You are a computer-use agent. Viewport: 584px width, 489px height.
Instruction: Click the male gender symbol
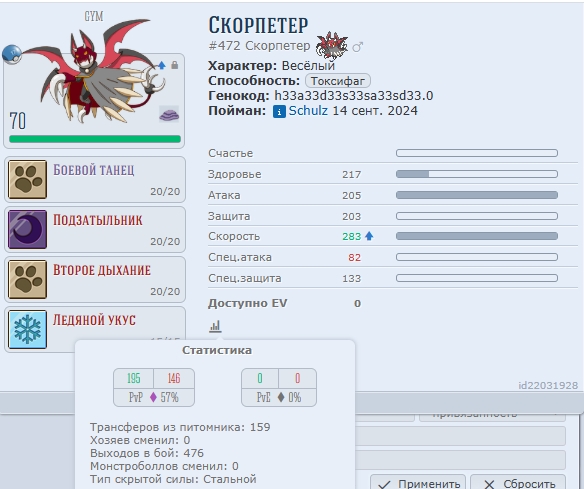click(x=358, y=47)
